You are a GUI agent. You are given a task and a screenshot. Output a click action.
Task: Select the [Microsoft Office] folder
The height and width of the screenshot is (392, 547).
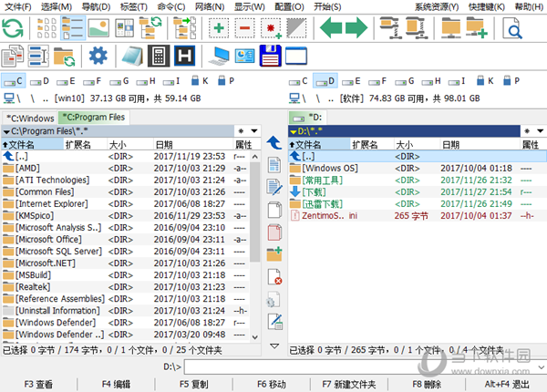(x=48, y=240)
